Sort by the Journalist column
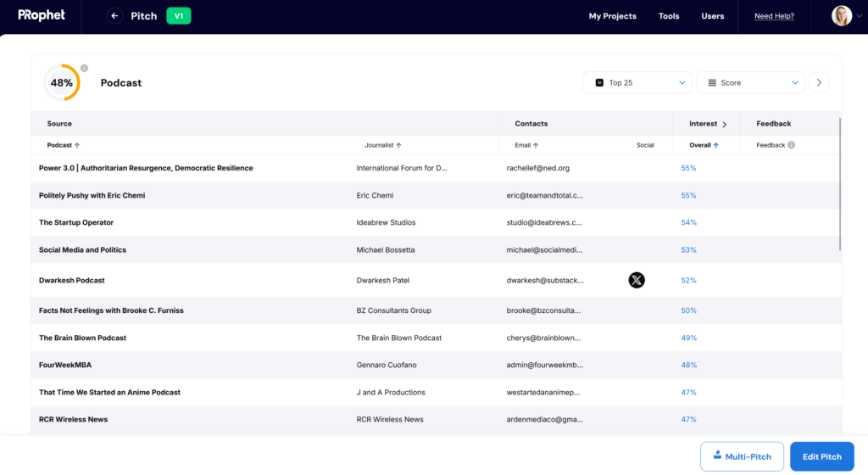Image resolution: width=868 pixels, height=475 pixels. (383, 145)
